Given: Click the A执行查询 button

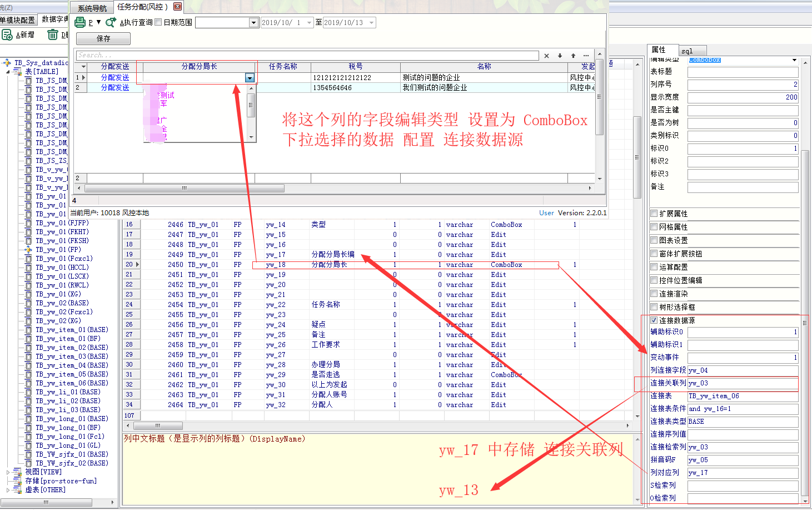Looking at the screenshot, I should click(136, 22).
